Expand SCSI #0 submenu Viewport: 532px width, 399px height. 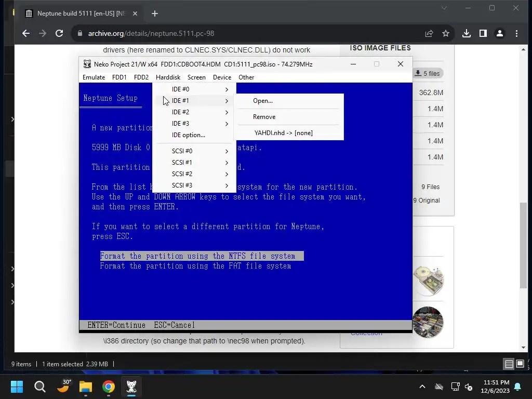(x=194, y=151)
